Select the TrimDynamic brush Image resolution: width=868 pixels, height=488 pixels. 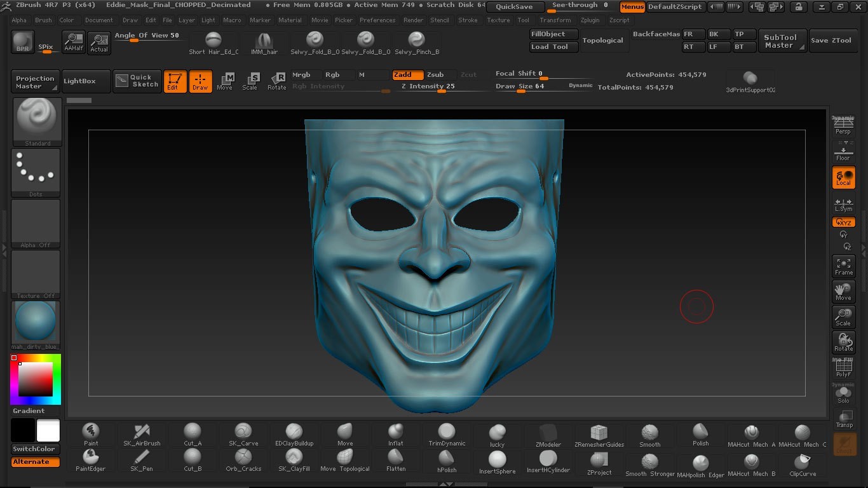tap(447, 435)
